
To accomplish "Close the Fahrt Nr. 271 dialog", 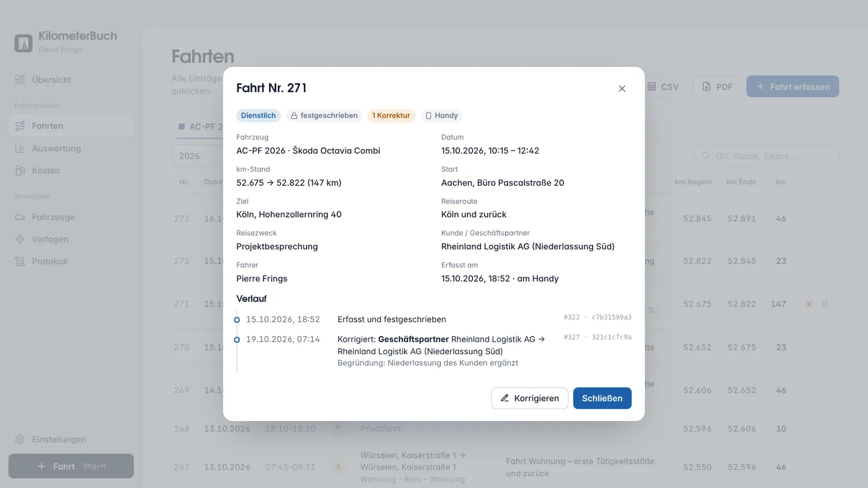I will [x=622, y=89].
